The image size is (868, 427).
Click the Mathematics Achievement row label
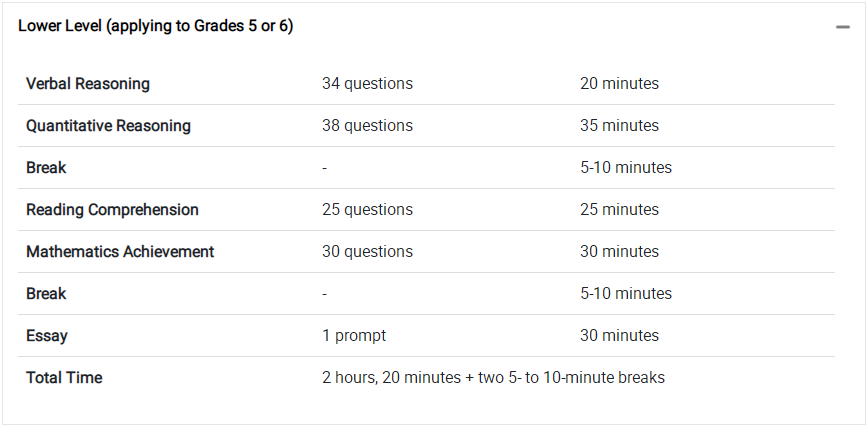(120, 251)
